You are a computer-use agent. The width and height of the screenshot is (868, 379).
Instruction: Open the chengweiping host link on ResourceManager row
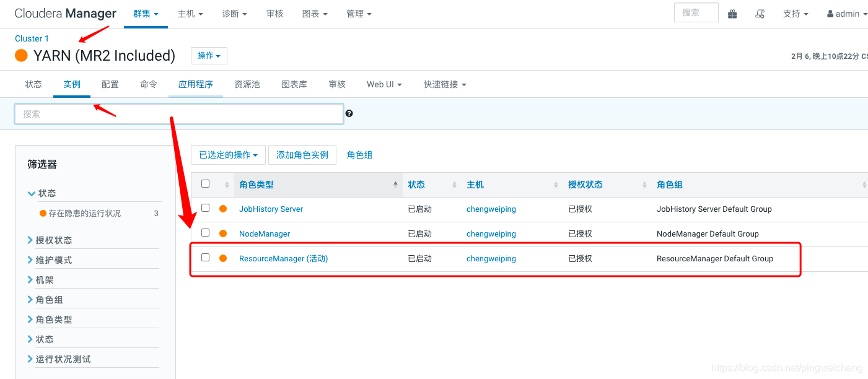coord(491,258)
